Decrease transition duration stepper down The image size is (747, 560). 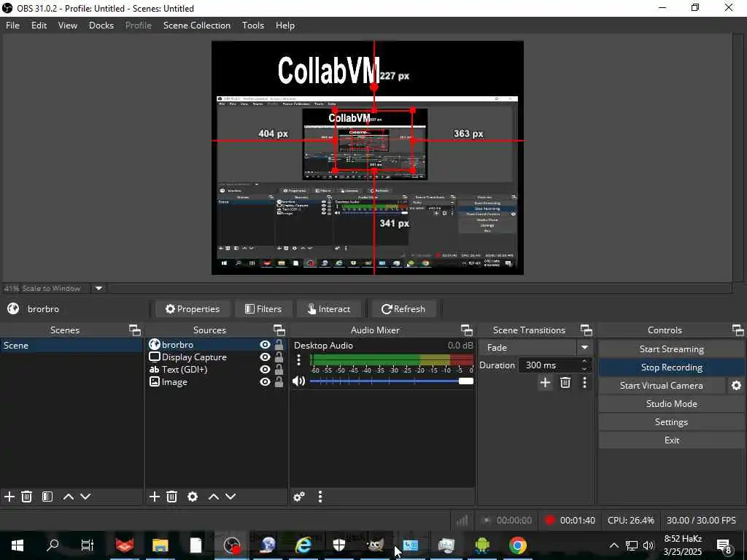click(x=584, y=369)
